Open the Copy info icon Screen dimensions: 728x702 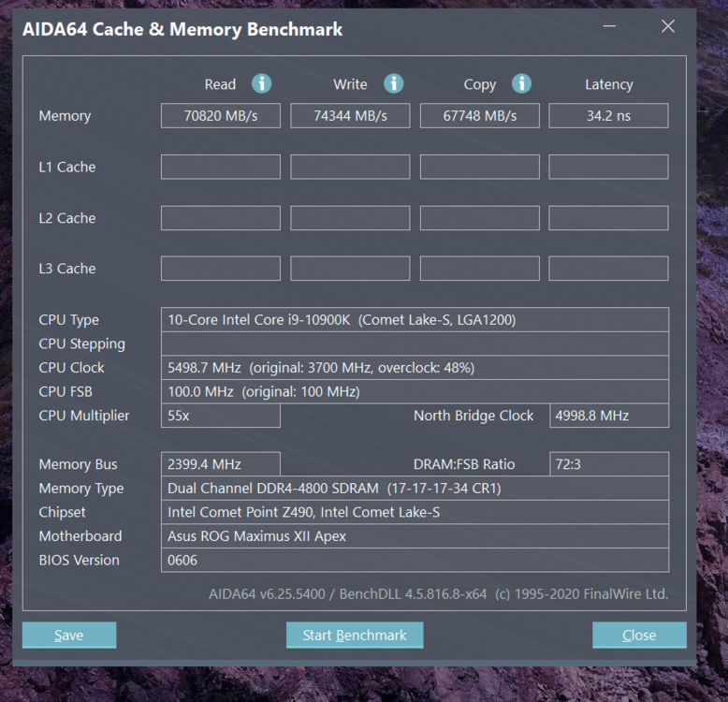pos(521,83)
